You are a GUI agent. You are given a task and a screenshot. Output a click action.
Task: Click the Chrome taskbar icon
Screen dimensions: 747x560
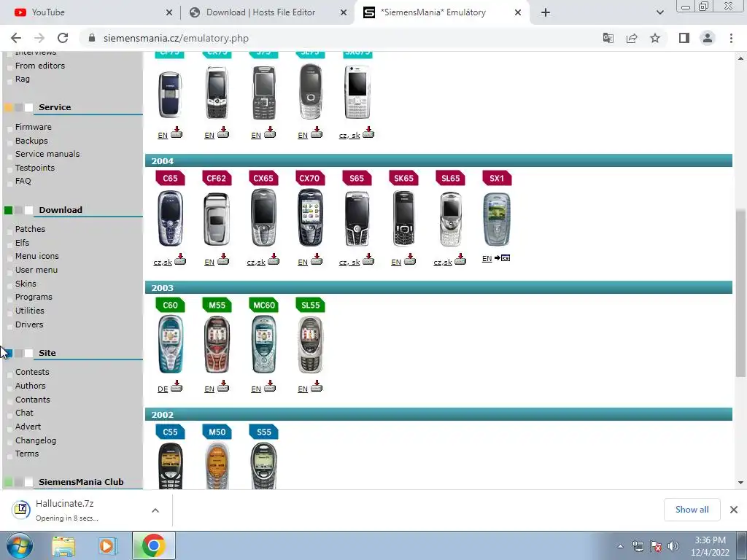pos(153,545)
